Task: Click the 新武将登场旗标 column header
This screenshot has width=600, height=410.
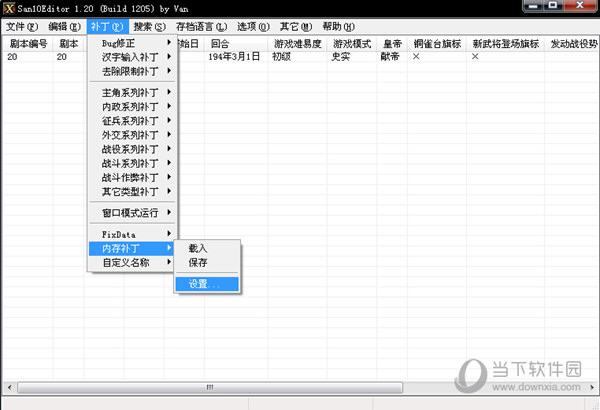Action: tap(505, 44)
